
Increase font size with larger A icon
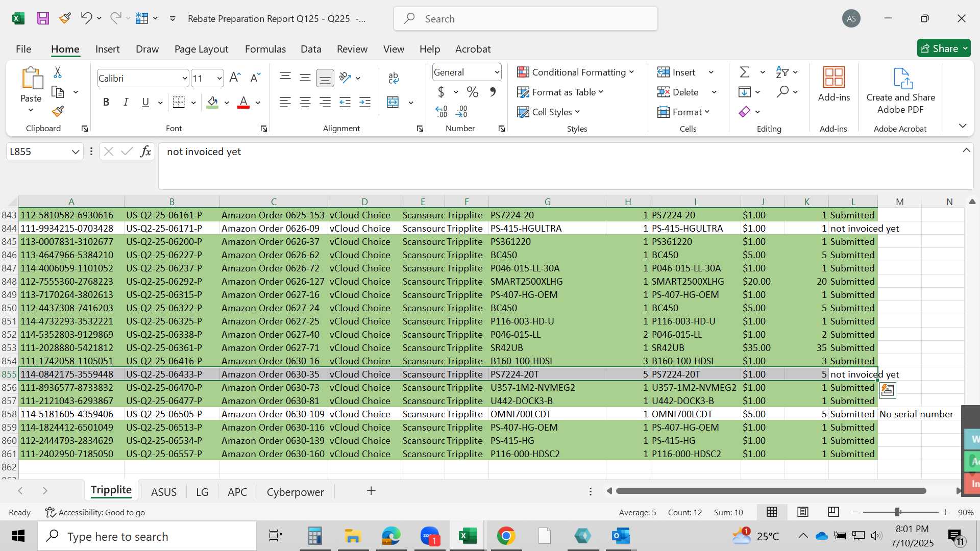235,78
